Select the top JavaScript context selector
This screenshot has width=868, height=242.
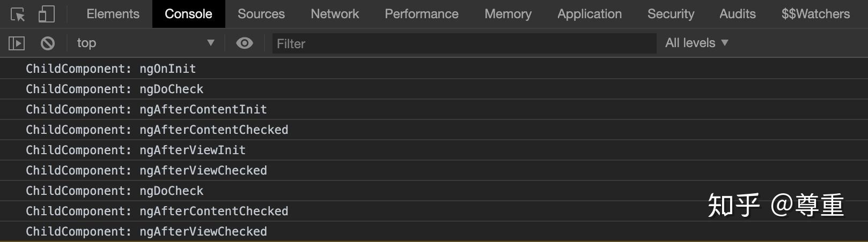coord(145,43)
